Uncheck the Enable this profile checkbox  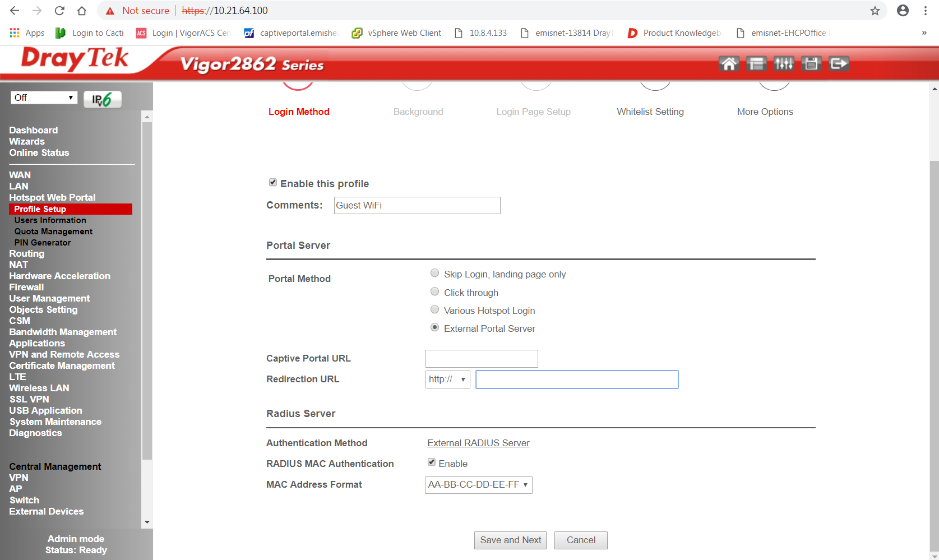[273, 183]
